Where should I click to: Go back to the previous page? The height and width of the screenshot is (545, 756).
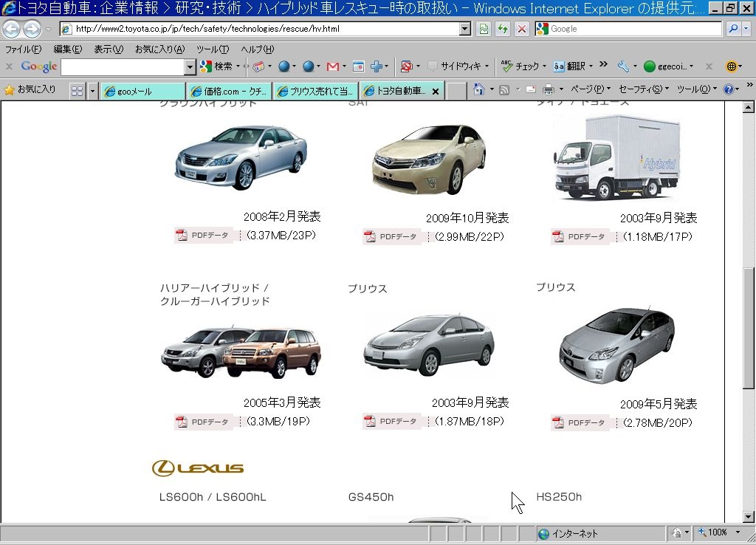coord(12,29)
